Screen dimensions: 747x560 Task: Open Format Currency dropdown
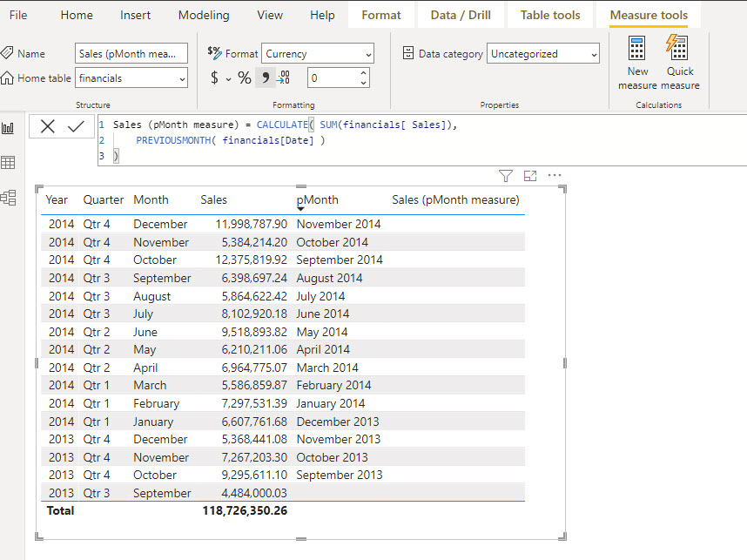coord(317,53)
